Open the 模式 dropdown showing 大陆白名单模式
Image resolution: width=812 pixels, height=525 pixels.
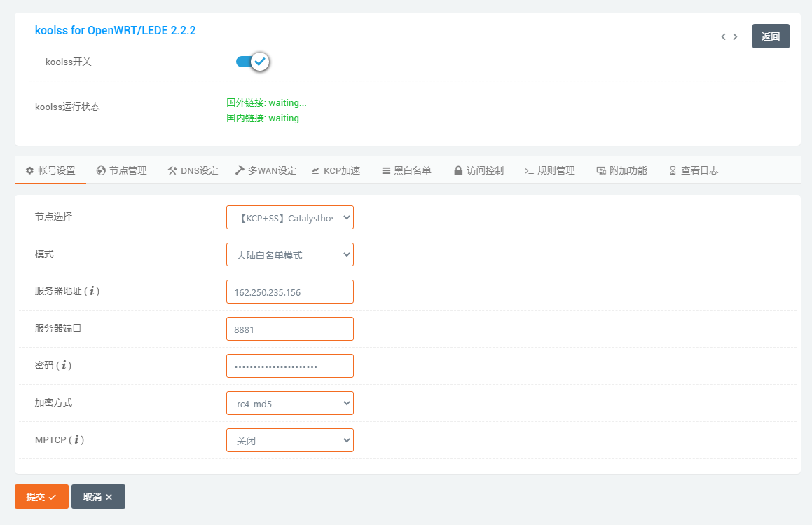290,254
